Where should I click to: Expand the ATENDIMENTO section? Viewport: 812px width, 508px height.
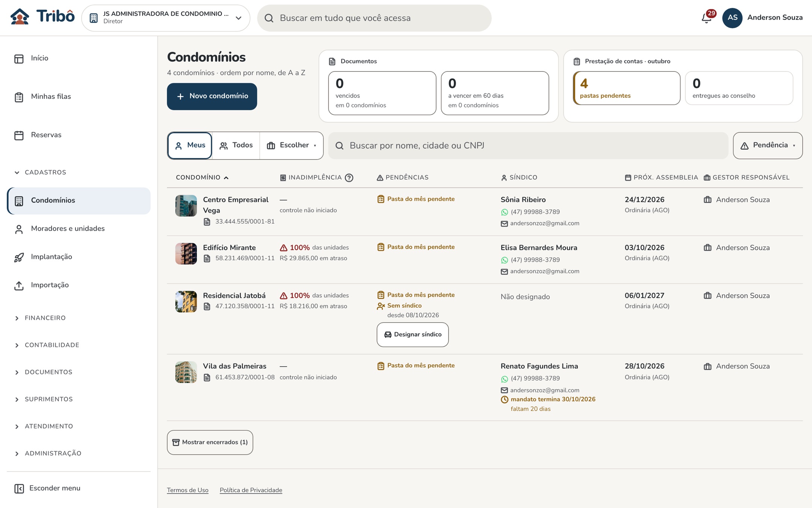tap(44, 426)
